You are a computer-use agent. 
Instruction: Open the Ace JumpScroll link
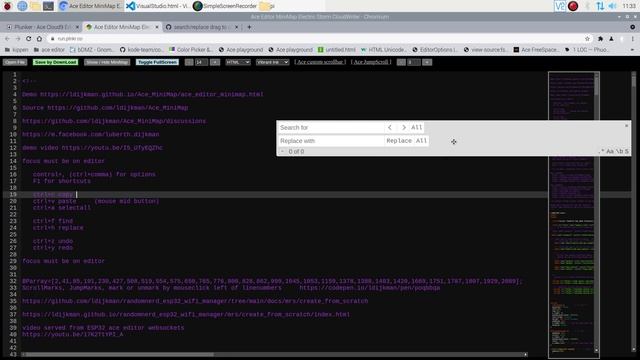tap(371, 62)
